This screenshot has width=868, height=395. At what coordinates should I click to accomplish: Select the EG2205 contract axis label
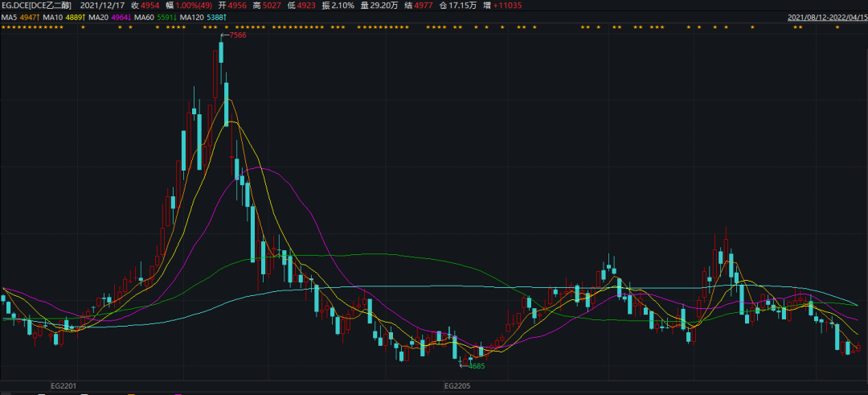coord(457,386)
